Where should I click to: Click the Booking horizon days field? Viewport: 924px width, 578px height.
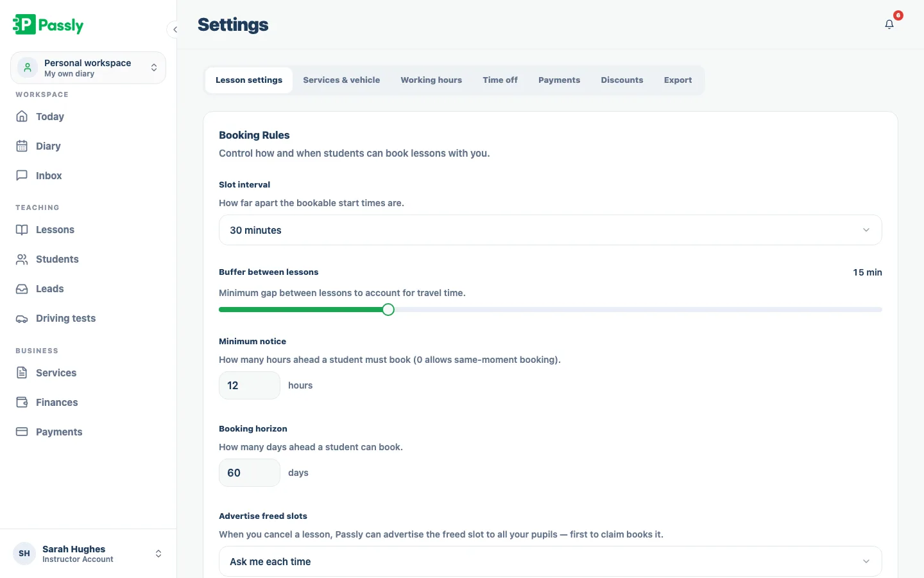250,473
